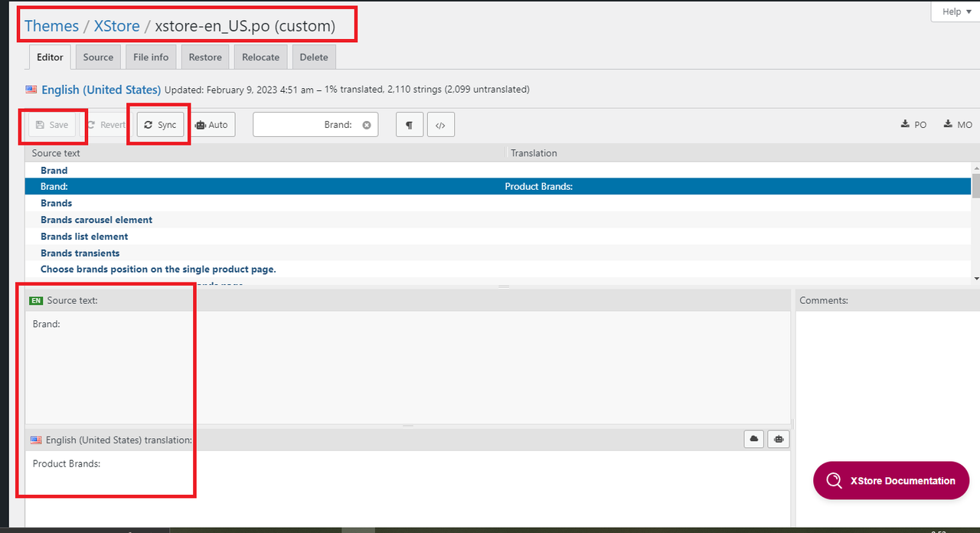Select the 'Brands' string row

point(498,203)
